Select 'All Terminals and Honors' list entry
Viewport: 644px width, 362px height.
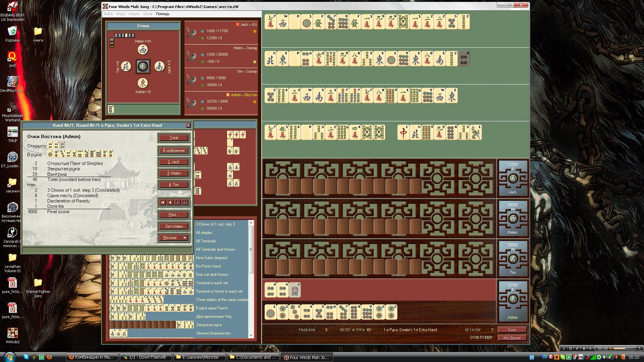point(215,249)
